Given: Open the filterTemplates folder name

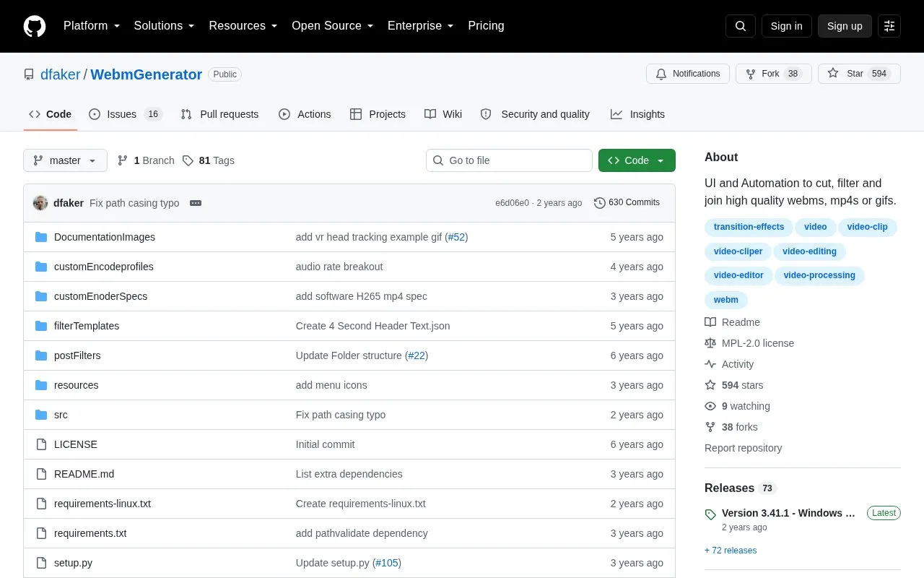Looking at the screenshot, I should [87, 326].
